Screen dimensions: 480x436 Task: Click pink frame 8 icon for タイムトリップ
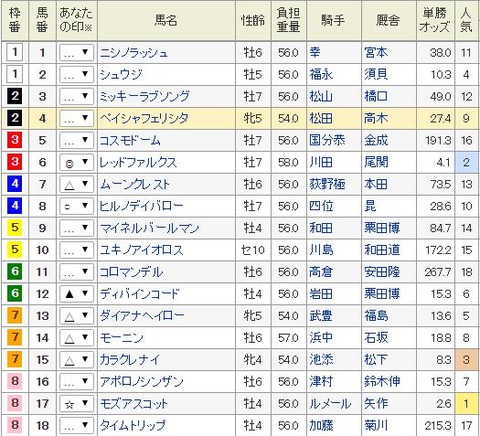pyautogui.click(x=15, y=425)
